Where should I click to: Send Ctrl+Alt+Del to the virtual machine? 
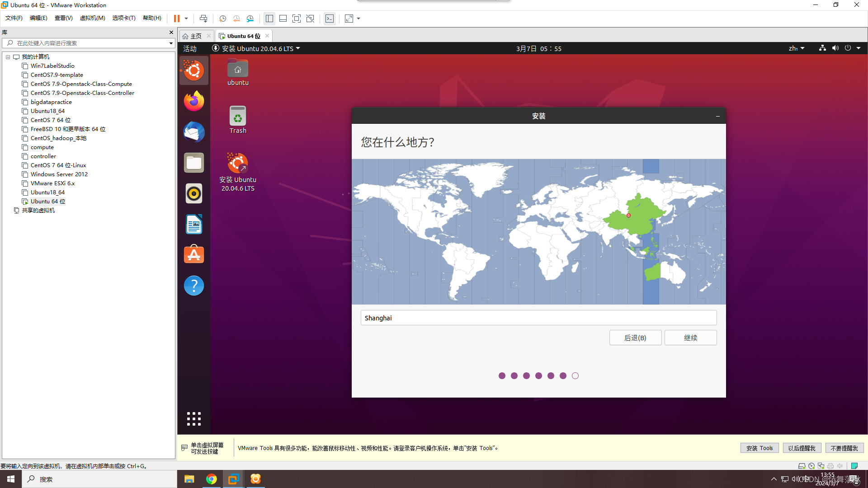203,19
